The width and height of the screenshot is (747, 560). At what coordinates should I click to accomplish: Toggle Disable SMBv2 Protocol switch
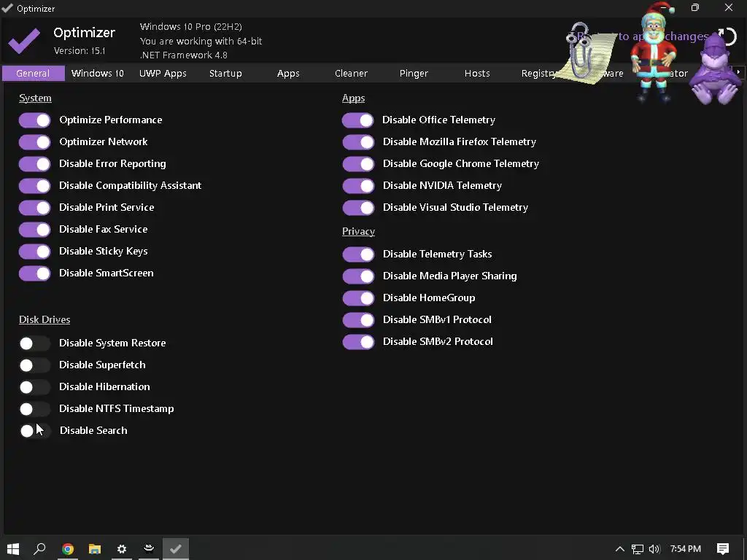point(358,342)
